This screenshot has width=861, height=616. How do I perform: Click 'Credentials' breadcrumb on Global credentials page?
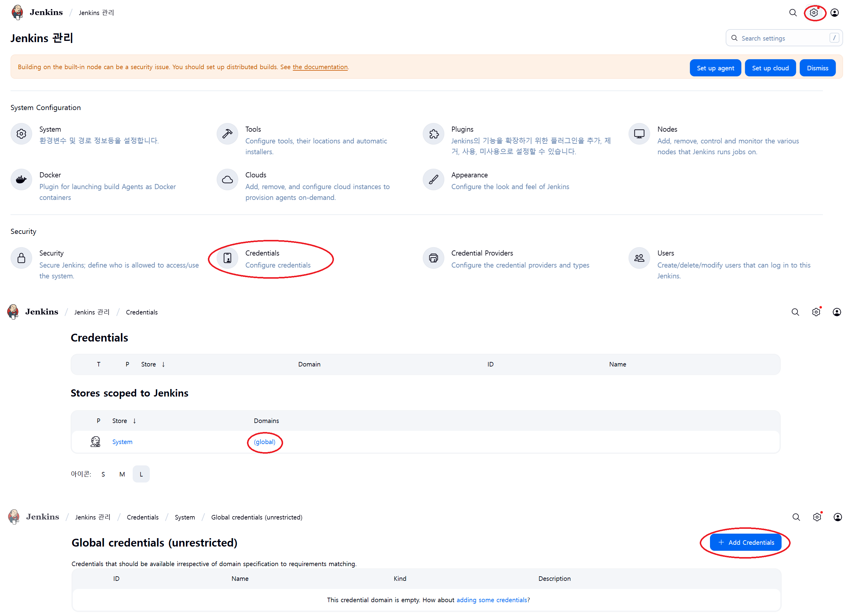click(x=143, y=517)
